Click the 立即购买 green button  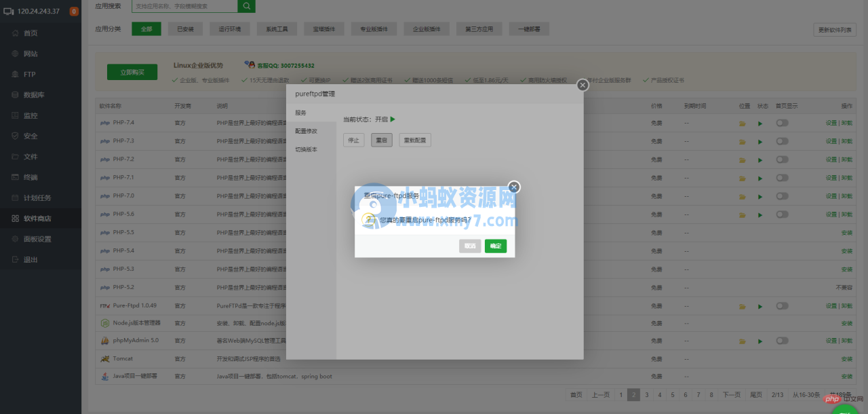tap(132, 72)
